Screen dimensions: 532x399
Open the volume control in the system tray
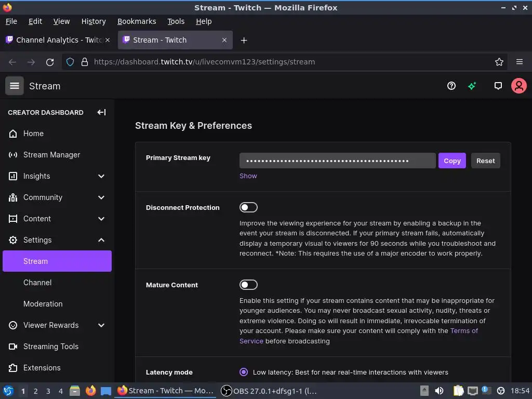point(439,391)
